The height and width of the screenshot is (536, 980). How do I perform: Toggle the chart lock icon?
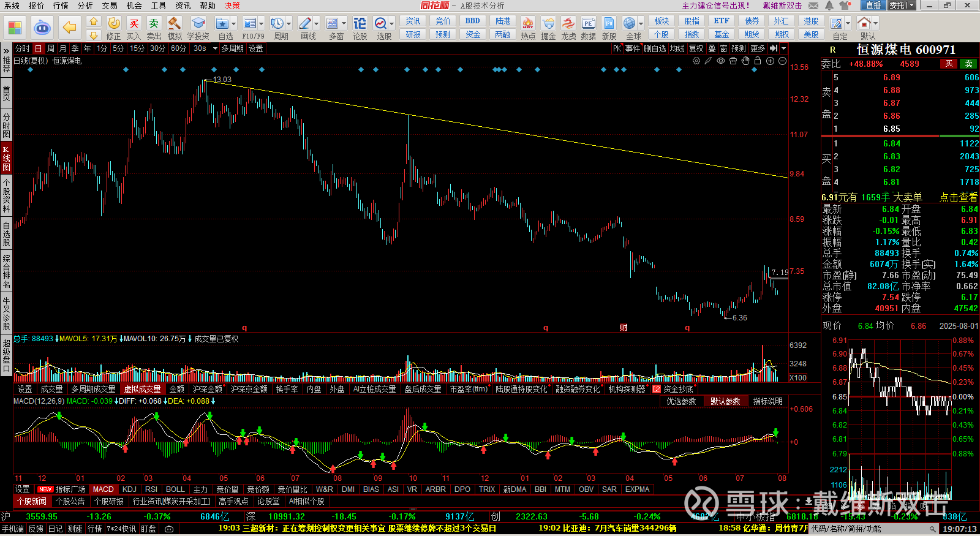click(758, 61)
